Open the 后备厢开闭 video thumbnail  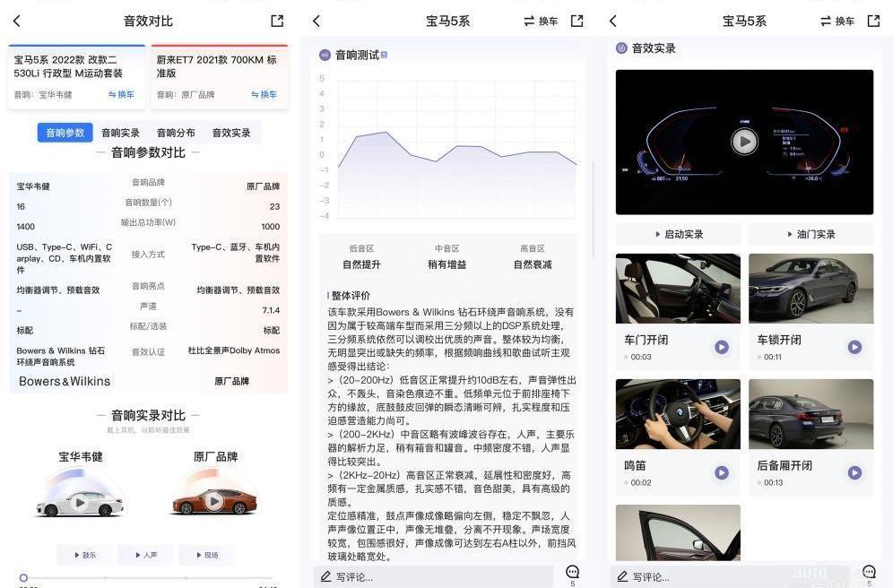pyautogui.click(x=811, y=413)
